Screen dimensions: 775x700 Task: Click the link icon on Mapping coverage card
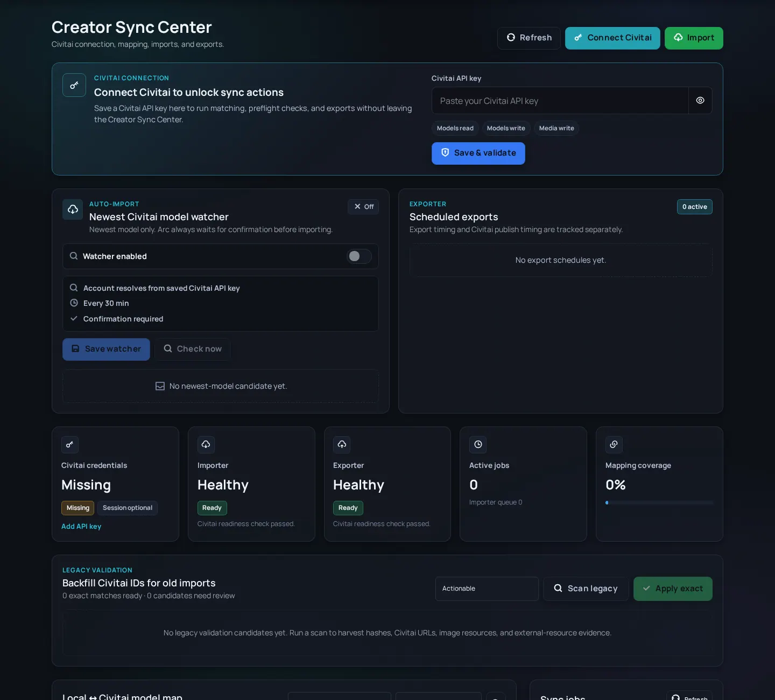point(614,445)
